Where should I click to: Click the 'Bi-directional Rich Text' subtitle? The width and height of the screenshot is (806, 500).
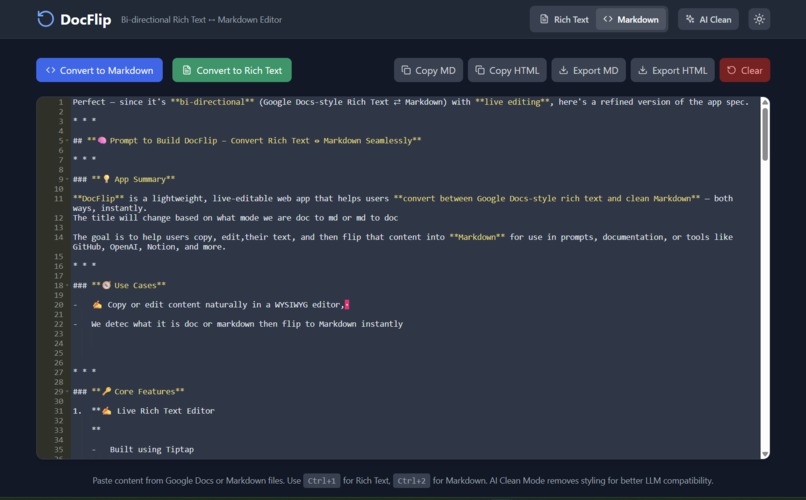pyautogui.click(x=202, y=20)
